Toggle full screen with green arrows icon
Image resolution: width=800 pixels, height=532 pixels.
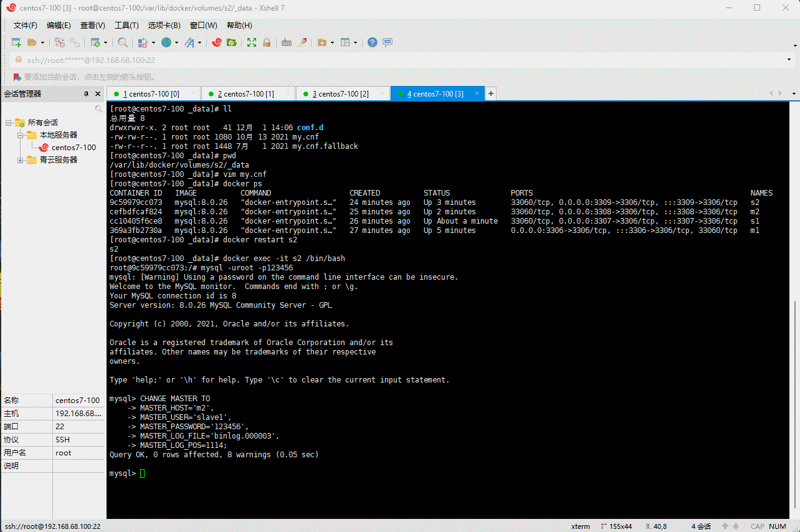point(252,42)
